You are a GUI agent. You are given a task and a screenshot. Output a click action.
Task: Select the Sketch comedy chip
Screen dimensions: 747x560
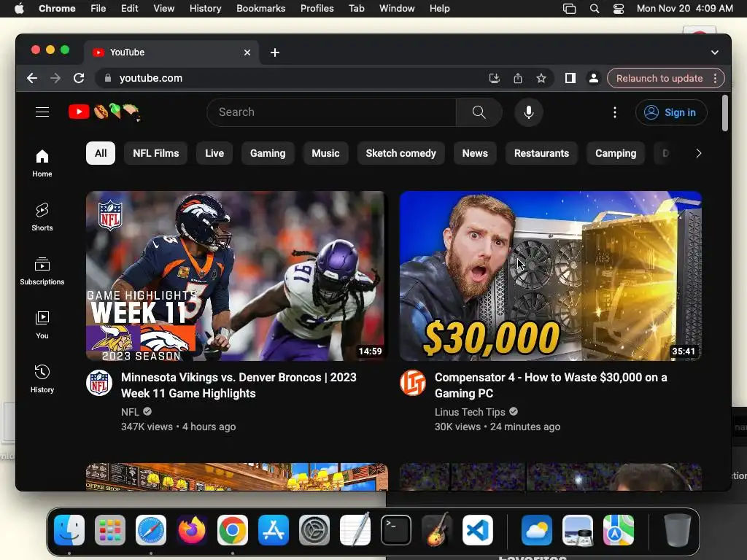click(x=400, y=153)
